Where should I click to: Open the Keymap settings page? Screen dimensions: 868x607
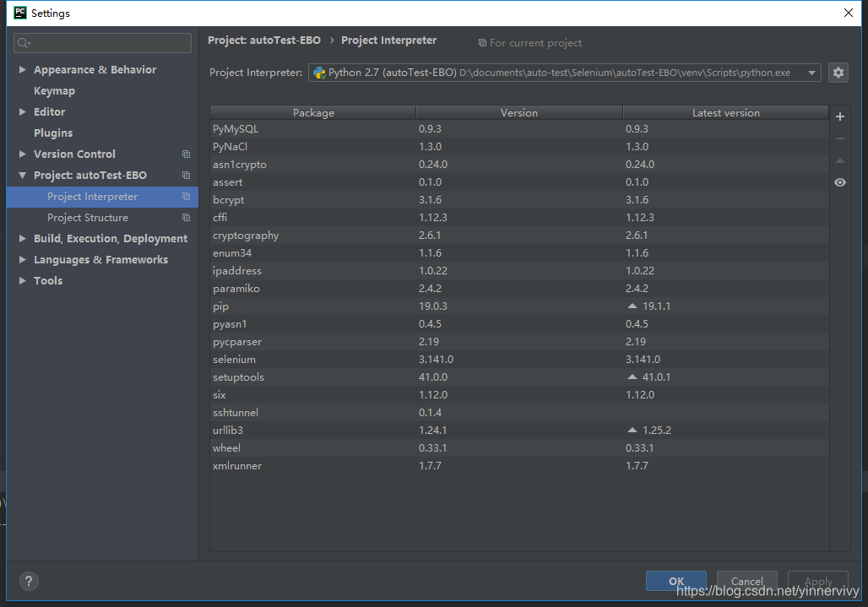(x=54, y=90)
